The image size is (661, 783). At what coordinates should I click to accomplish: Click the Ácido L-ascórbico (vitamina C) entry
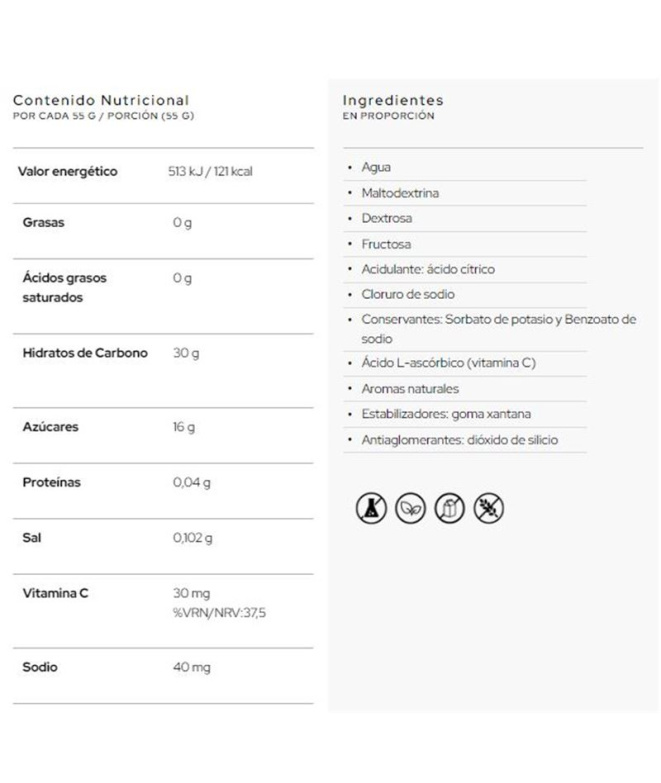448,363
